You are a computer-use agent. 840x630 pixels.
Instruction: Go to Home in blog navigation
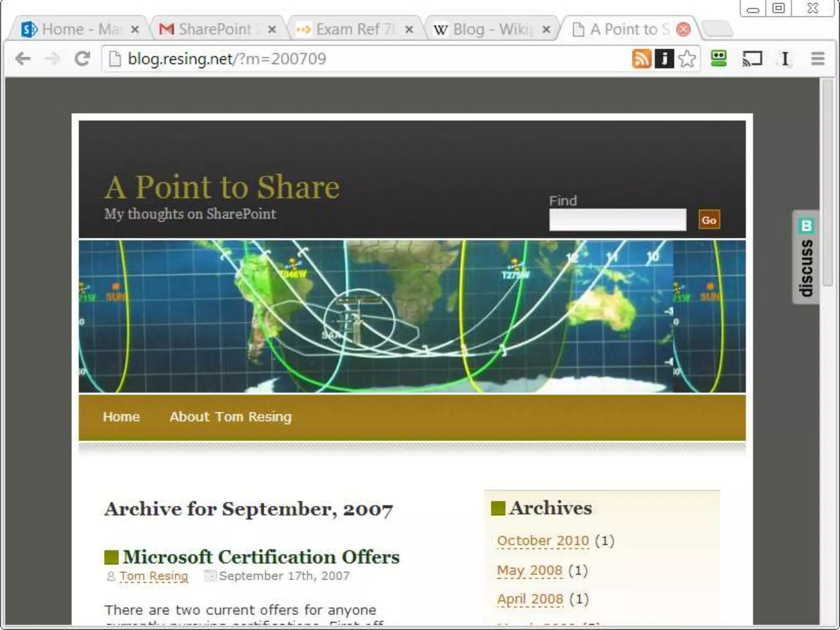coord(121,417)
